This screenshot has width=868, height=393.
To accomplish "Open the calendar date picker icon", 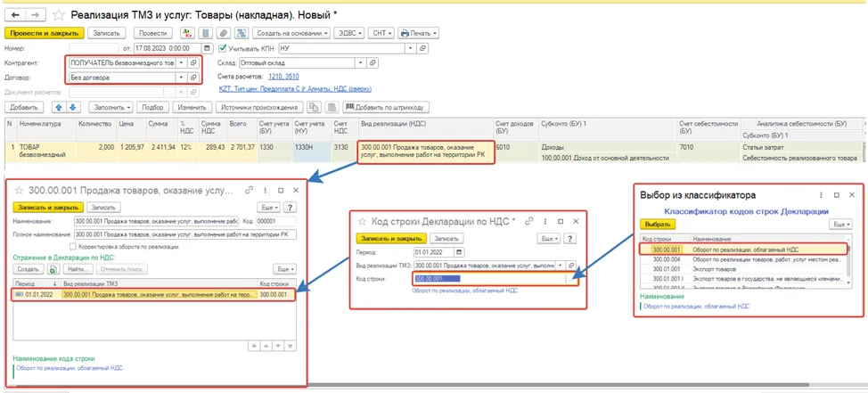I will pyautogui.click(x=207, y=48).
